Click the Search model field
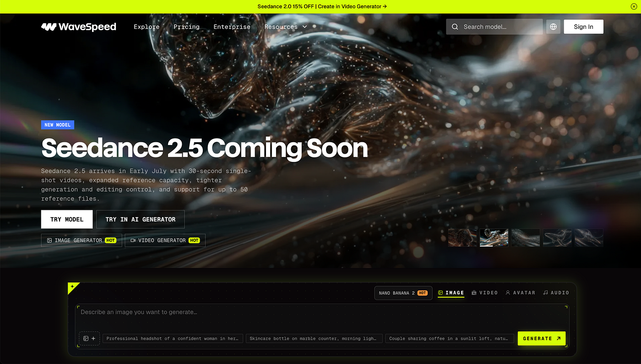The image size is (641, 364). (x=494, y=27)
